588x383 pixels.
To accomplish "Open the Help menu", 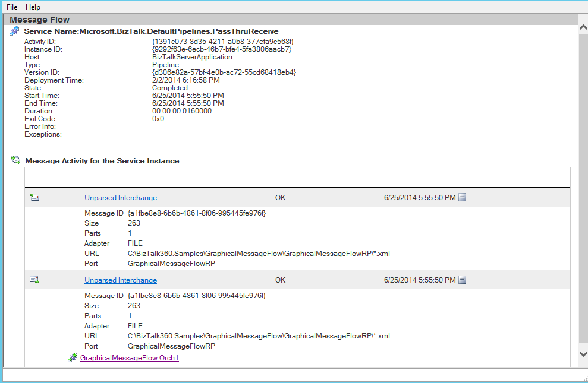I will coord(33,7).
